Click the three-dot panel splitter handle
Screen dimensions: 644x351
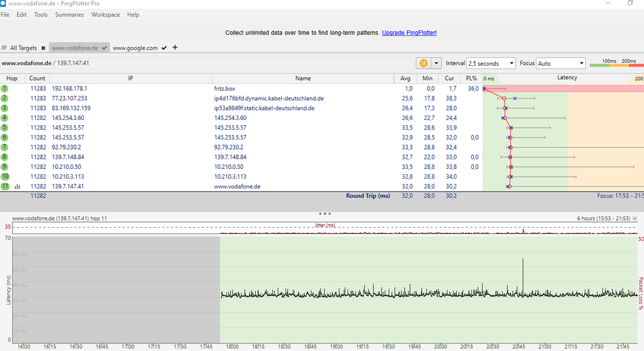point(325,214)
